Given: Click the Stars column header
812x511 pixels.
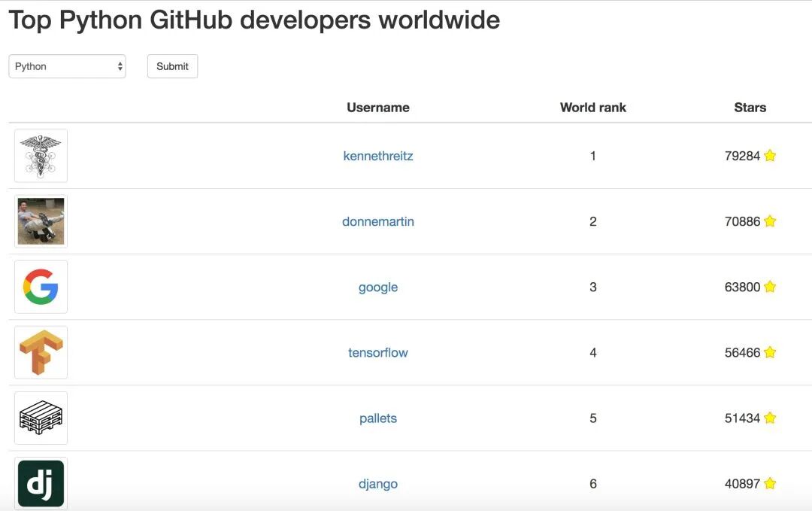Looking at the screenshot, I should click(x=750, y=107).
